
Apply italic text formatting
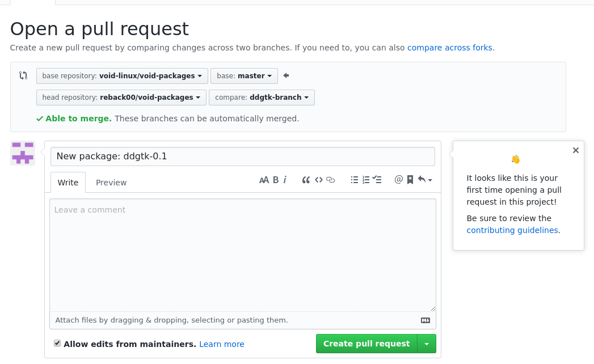(285, 180)
